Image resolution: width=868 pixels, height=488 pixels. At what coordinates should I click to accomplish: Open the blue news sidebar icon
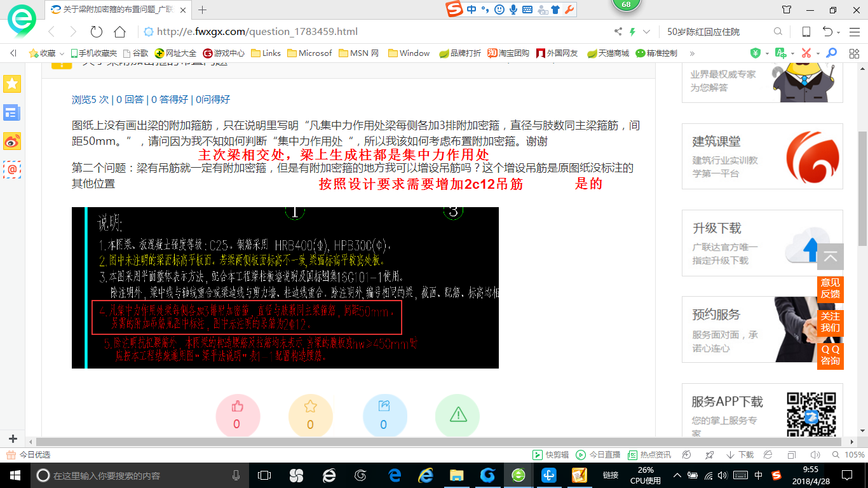tap(12, 112)
